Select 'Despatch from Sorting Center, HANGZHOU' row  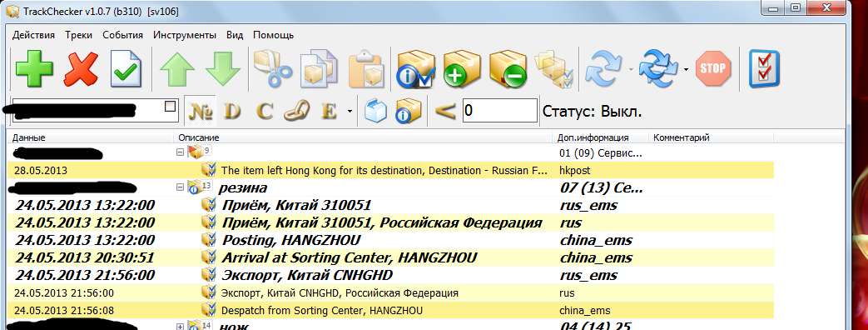tap(391, 311)
